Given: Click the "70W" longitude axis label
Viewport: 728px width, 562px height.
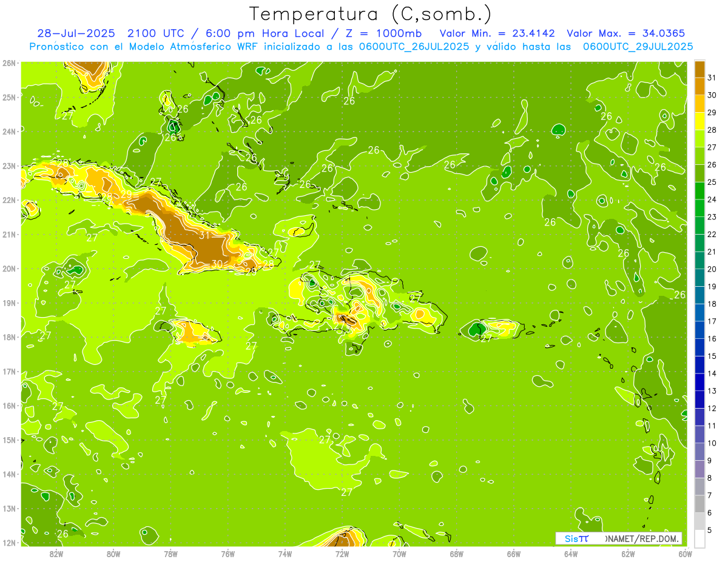Looking at the screenshot, I should click(x=399, y=554).
